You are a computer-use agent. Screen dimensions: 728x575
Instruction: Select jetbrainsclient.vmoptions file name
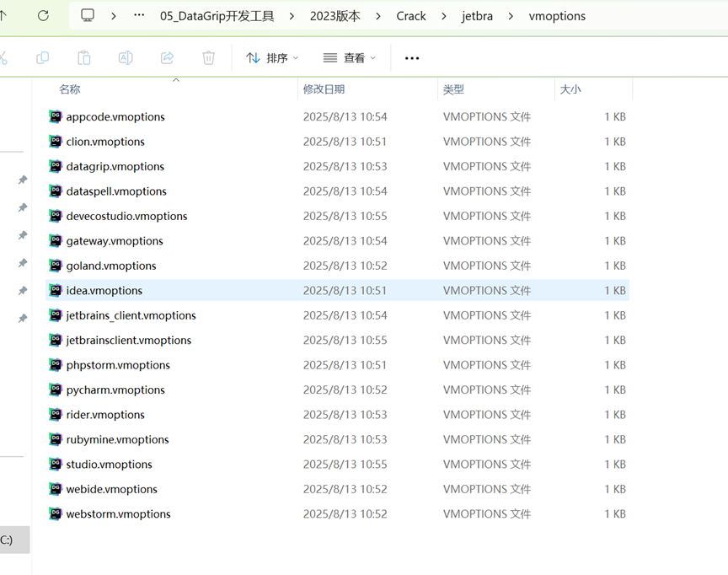tap(129, 340)
